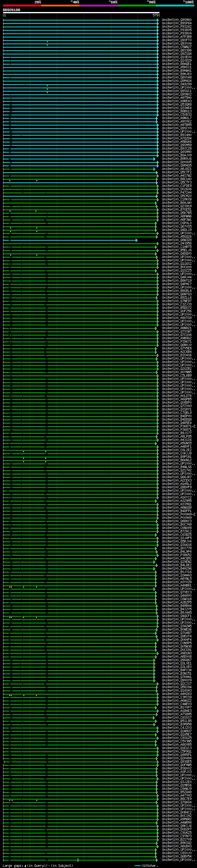Image resolution: width=197 pixels, height=868 pixels.
Task: Select the UniRef100_C5XR33 label
Action: [176, 115]
